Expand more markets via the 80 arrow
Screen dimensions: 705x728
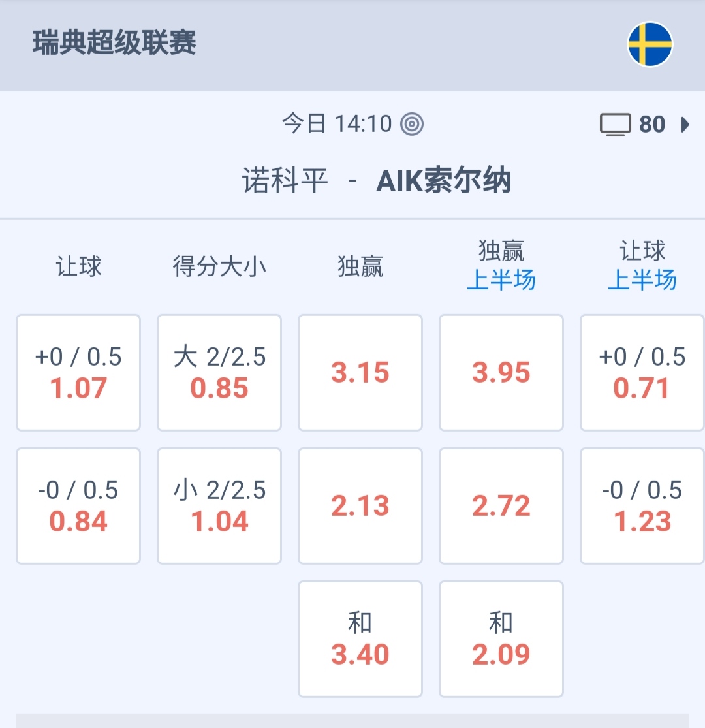685,124
